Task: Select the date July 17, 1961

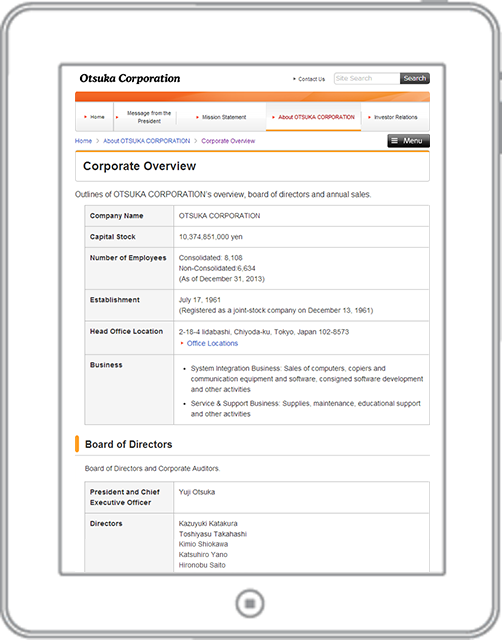Action: [200, 300]
